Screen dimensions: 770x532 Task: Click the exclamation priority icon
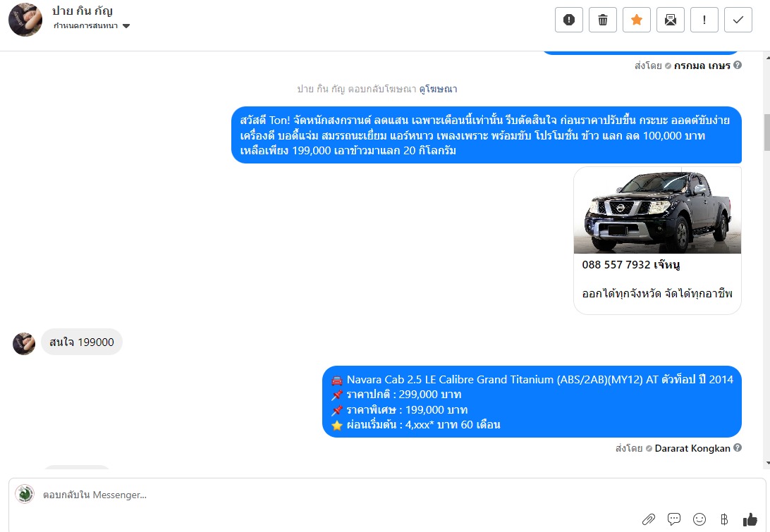[x=704, y=20]
